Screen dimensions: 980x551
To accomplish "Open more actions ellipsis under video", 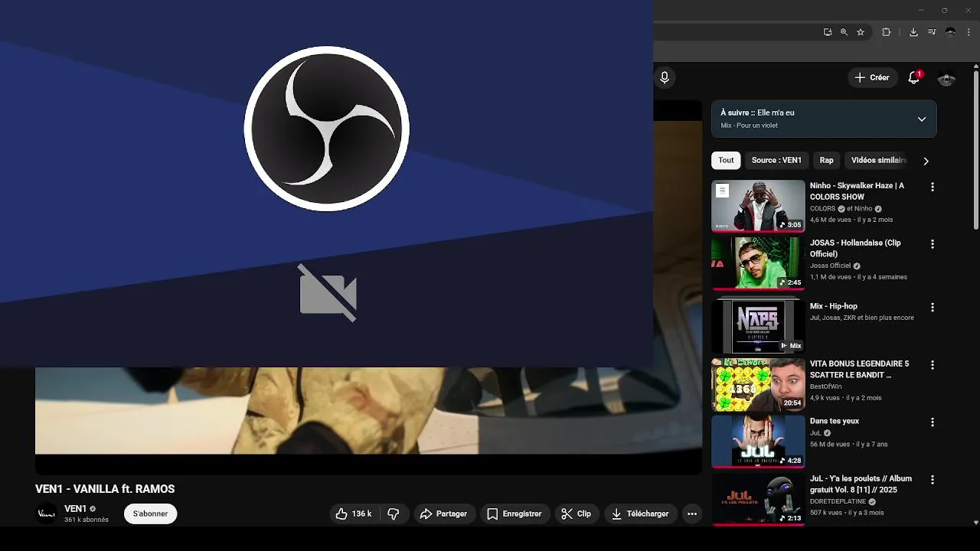I will pos(692,514).
